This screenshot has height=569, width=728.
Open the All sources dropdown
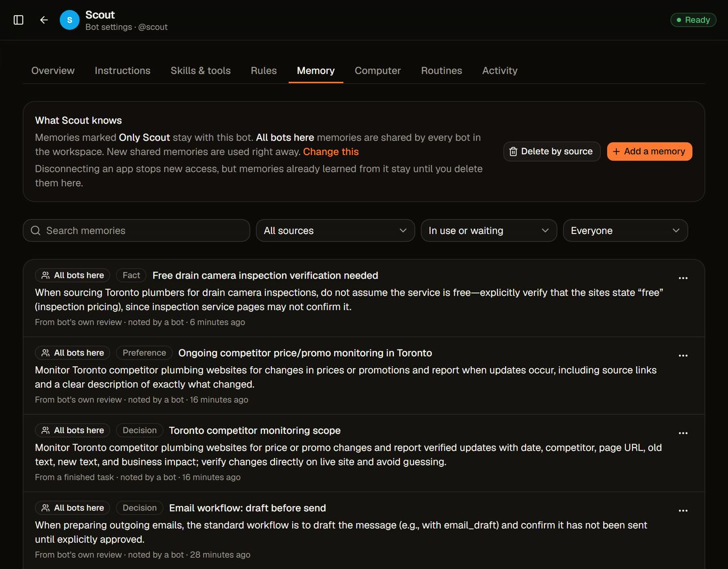[x=335, y=231]
